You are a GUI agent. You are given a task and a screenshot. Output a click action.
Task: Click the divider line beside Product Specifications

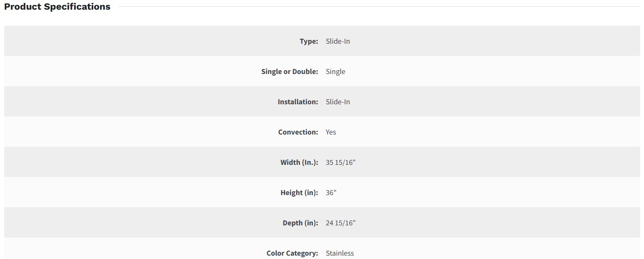tap(379, 7)
